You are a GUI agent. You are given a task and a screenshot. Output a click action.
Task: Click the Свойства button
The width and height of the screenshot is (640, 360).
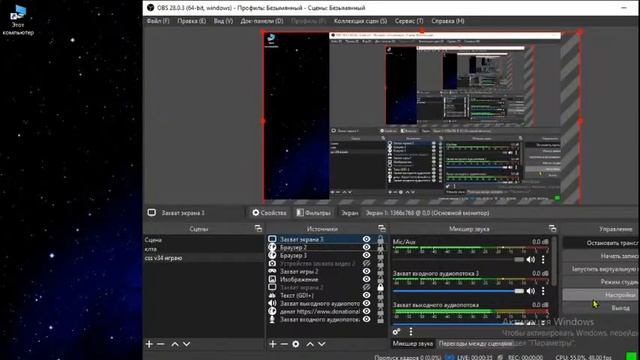tap(269, 213)
